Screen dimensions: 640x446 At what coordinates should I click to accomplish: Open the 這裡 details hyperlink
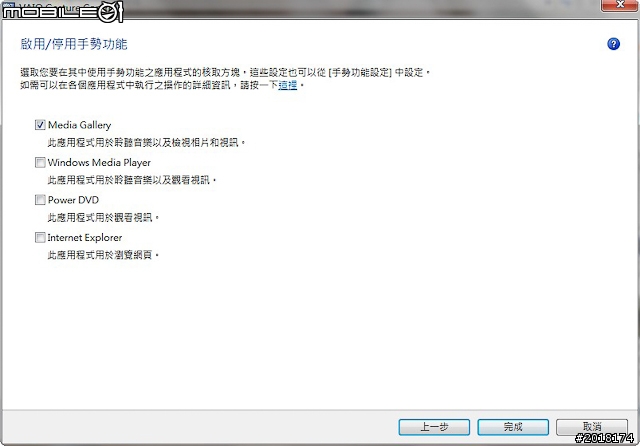tap(288, 85)
